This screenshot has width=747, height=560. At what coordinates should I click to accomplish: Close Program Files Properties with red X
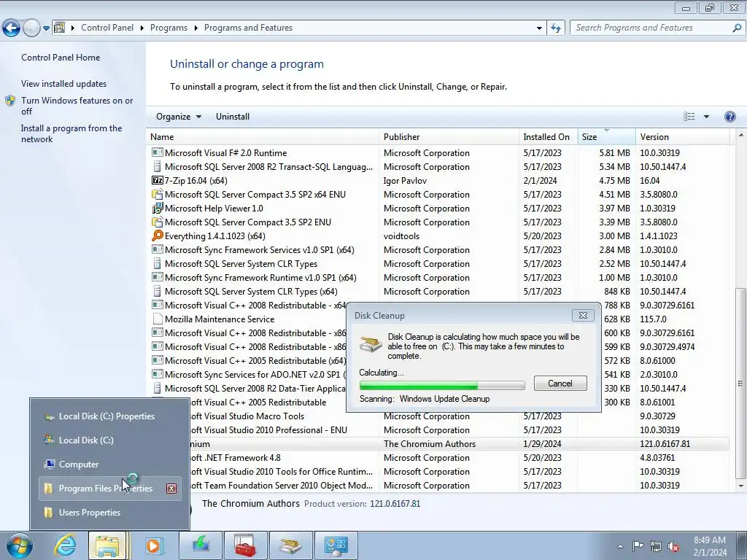click(171, 489)
